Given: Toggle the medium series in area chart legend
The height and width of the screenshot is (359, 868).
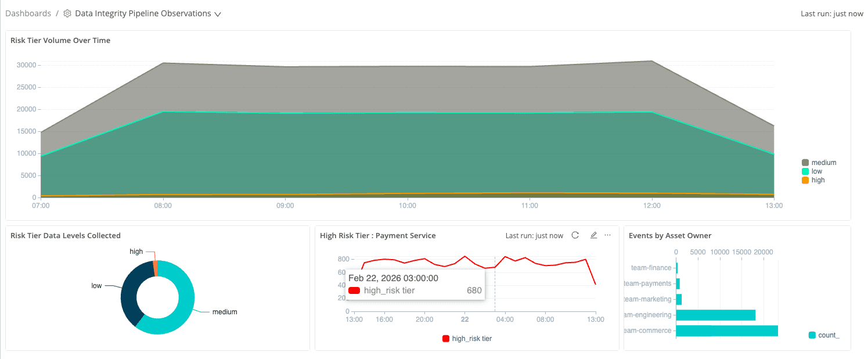Looking at the screenshot, I should click(819, 163).
